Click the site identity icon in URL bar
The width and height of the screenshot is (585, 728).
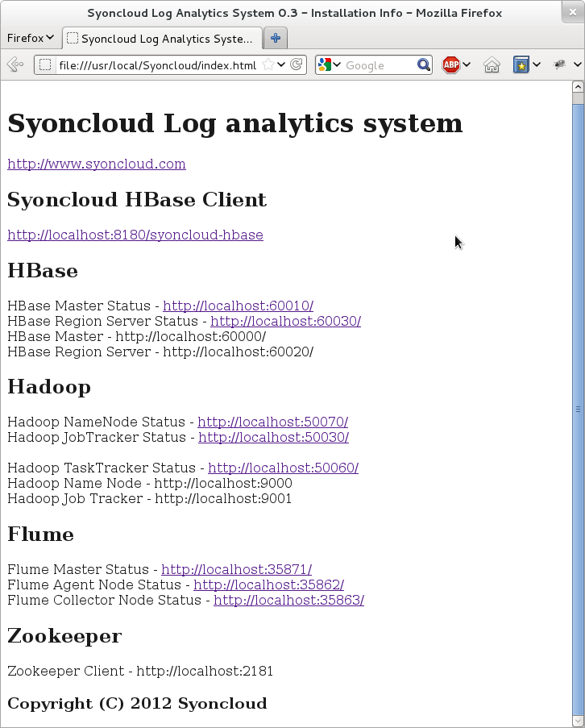pyautogui.click(x=45, y=65)
